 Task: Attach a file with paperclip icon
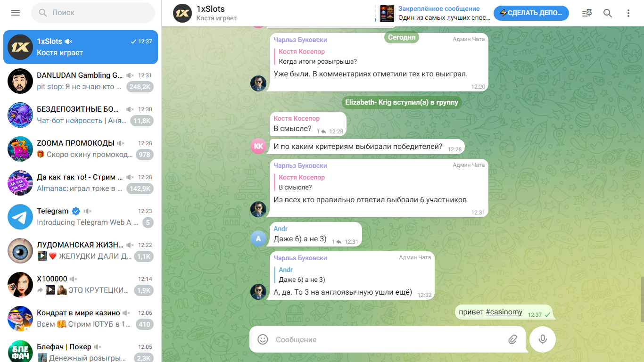tap(512, 339)
